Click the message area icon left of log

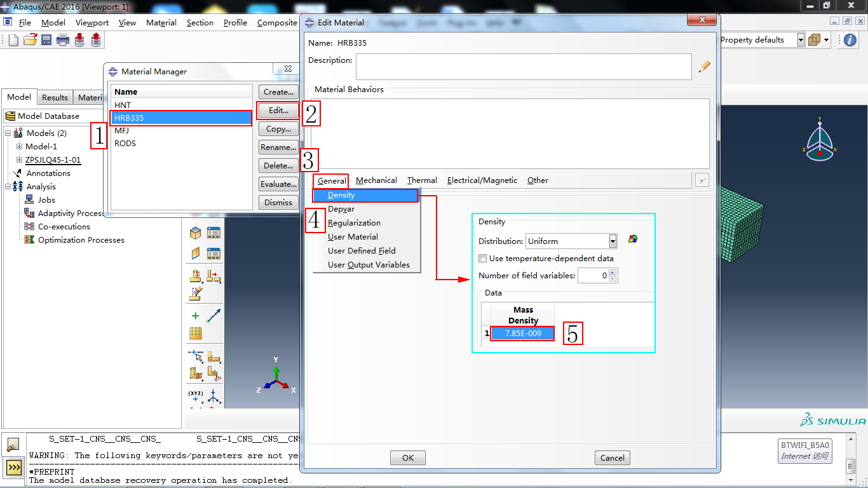(13, 446)
